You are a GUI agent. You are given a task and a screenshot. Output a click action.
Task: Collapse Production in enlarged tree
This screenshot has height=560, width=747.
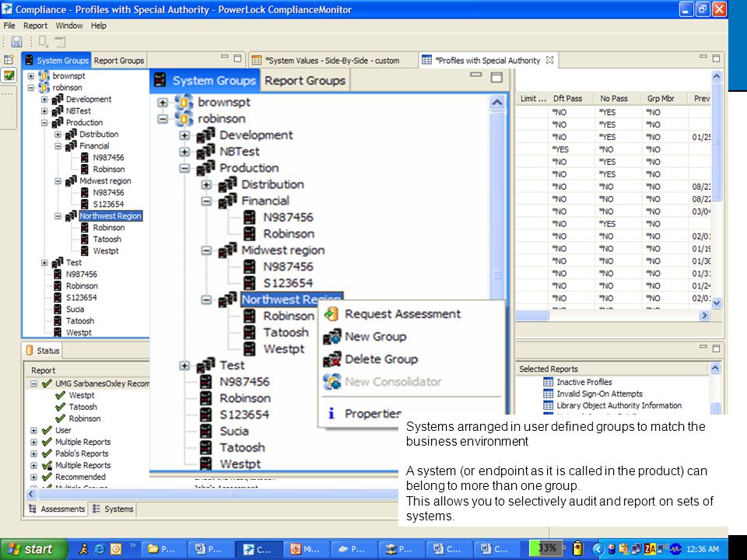184,169
